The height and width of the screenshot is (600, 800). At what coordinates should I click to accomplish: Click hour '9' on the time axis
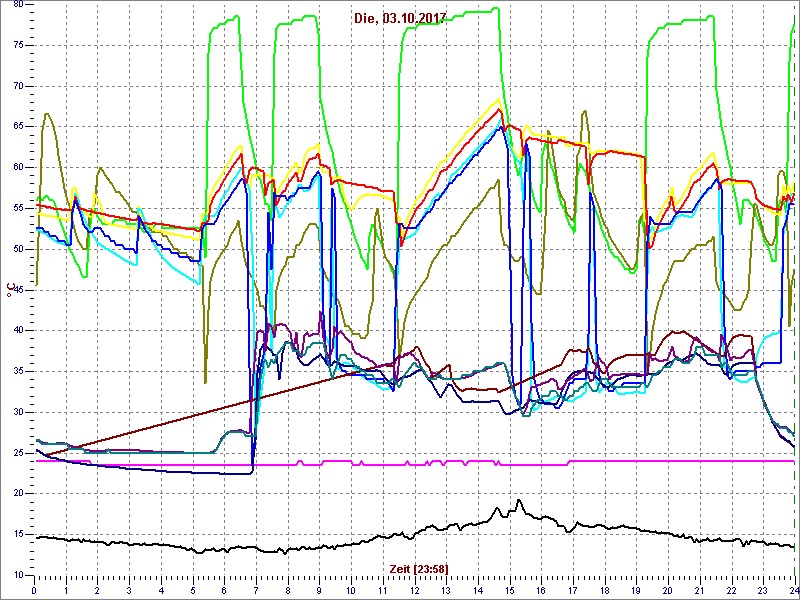(319, 589)
